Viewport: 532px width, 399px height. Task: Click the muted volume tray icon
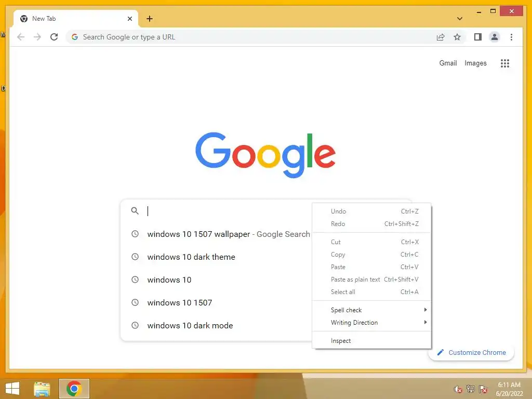(458, 390)
